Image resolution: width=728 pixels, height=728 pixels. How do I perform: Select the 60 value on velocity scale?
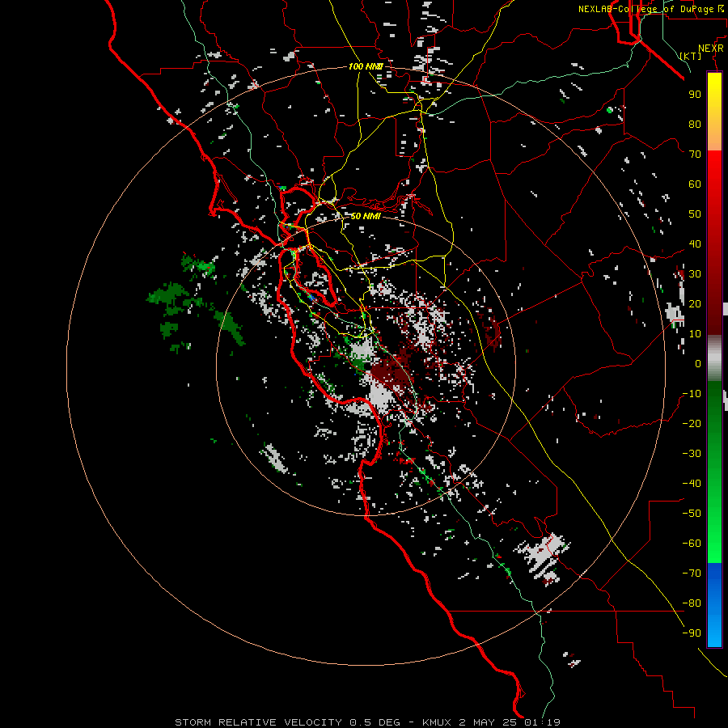pyautogui.click(x=695, y=184)
